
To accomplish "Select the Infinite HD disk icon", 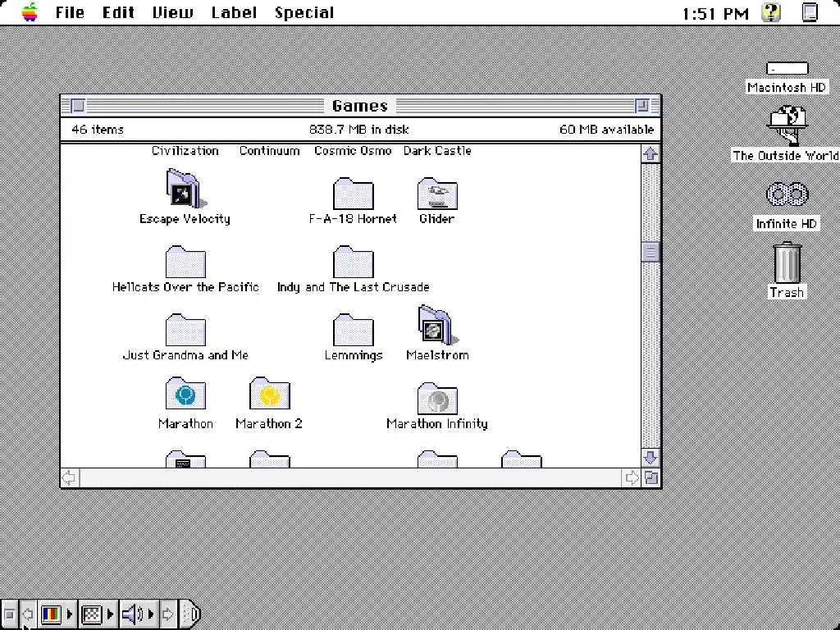I will pyautogui.click(x=787, y=194).
